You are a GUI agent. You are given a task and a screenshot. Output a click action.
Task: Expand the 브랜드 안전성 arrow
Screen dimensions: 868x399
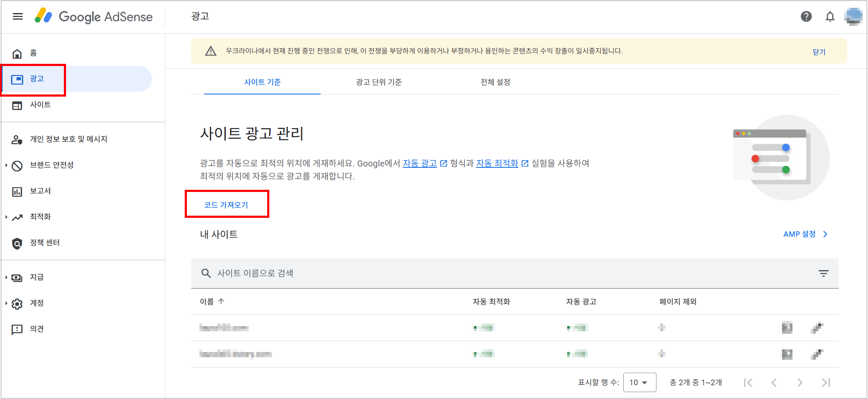(x=6, y=165)
